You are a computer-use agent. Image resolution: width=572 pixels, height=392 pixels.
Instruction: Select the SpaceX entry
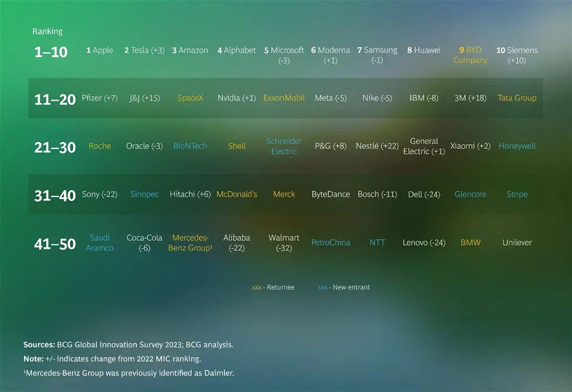[190, 98]
